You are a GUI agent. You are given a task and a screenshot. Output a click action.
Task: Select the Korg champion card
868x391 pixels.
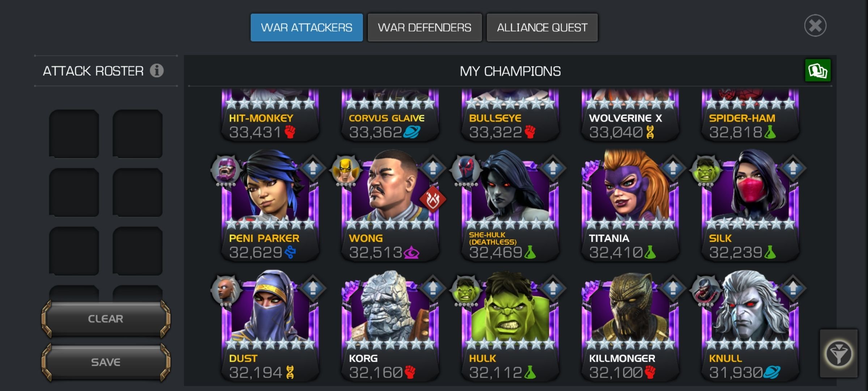click(x=390, y=327)
